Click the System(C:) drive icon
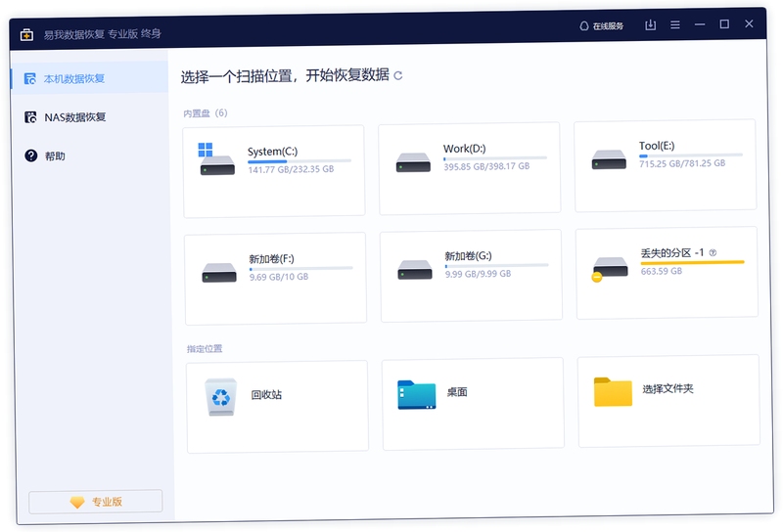The image size is (783, 532). 216,159
